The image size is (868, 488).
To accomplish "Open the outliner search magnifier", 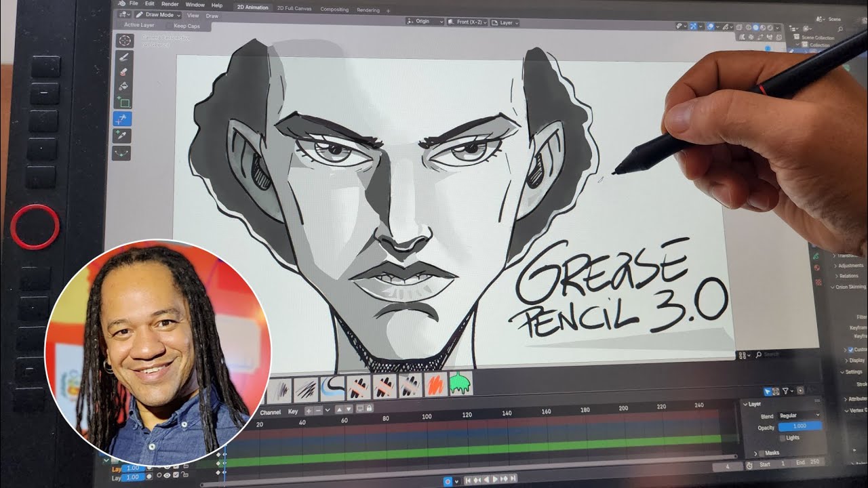I will click(840, 29).
